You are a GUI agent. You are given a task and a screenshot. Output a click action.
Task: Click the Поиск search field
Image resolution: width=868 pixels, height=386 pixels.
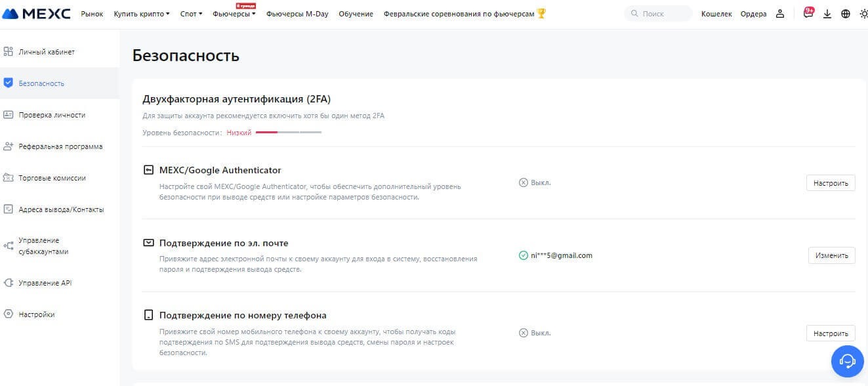pyautogui.click(x=658, y=14)
